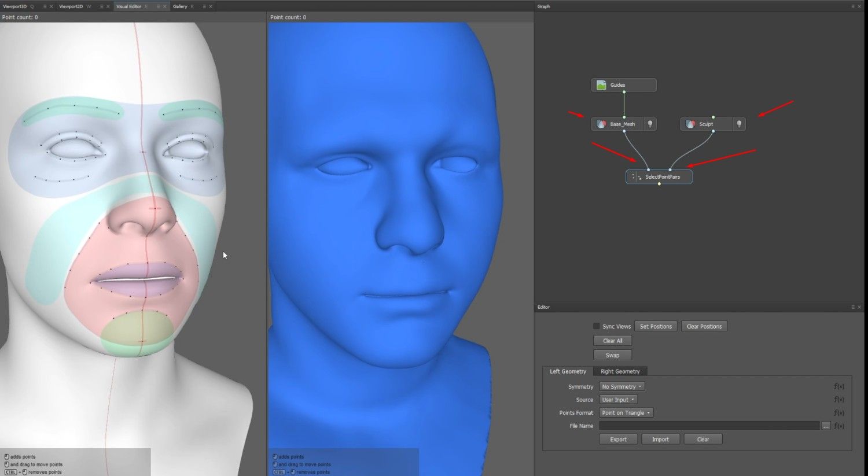868x476 pixels.
Task: Open the Source dropdown showing User Input
Action: tap(618, 400)
